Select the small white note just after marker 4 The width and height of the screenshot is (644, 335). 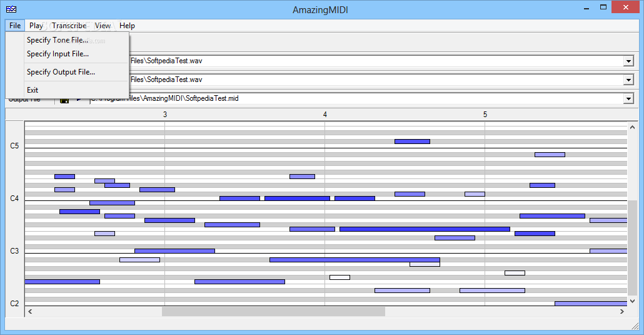340,277
